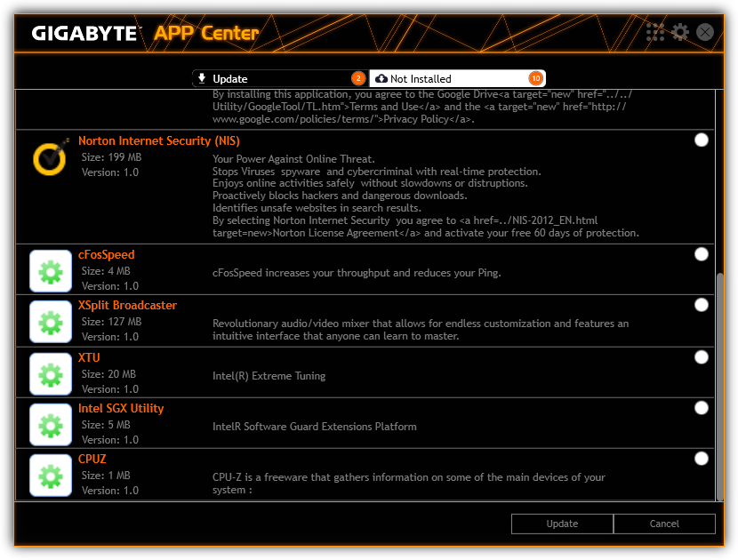Select the XTU radio button
The height and width of the screenshot is (560, 738).
point(702,357)
